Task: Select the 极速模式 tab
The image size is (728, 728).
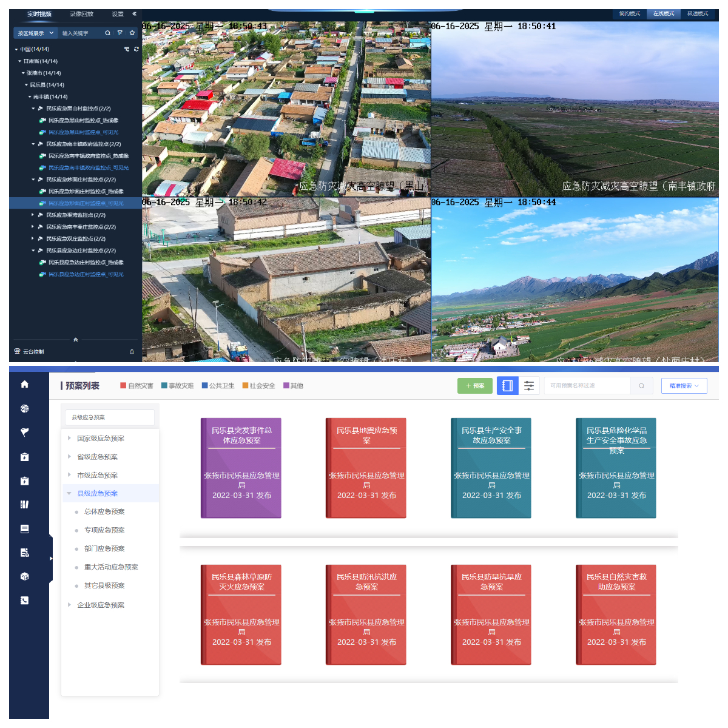Action: [x=697, y=13]
